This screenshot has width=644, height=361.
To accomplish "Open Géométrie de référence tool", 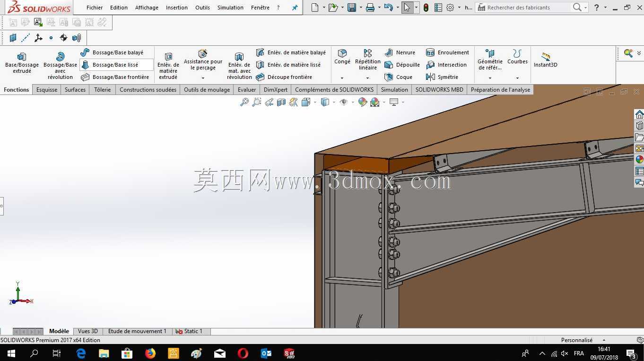I will coord(490,60).
